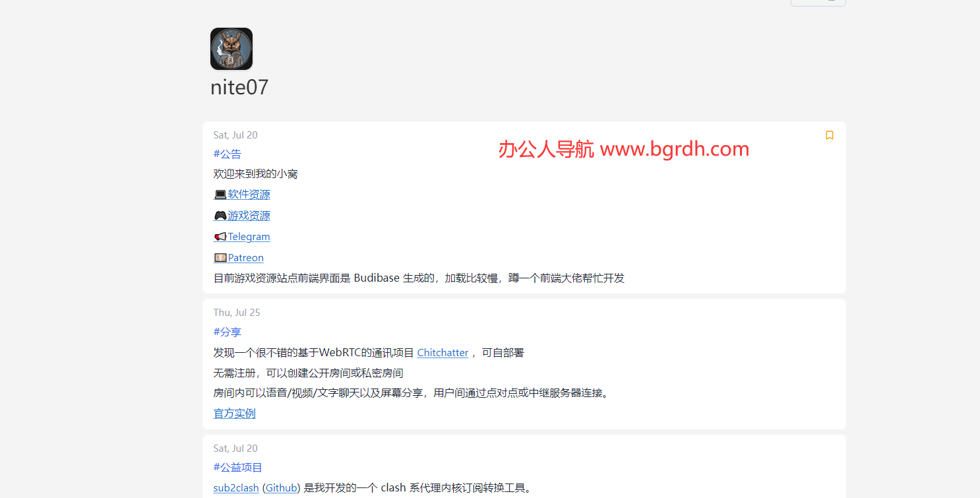Click the orange bookmark icon on announcement post
The image size is (980, 498).
tap(829, 135)
